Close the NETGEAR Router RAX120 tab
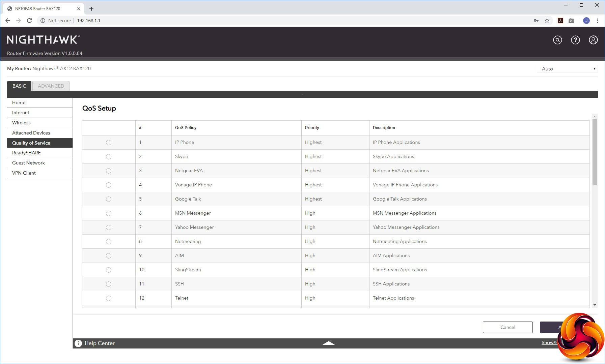The height and width of the screenshot is (364, 605). click(79, 9)
